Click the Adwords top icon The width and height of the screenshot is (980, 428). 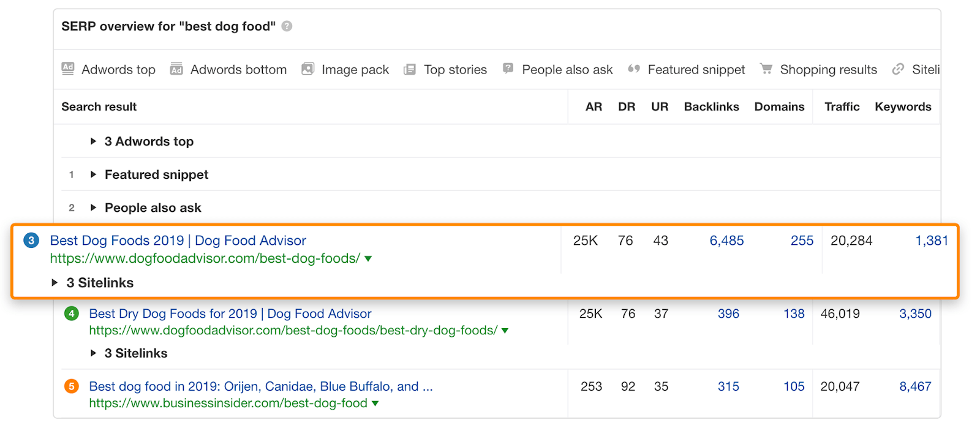(x=67, y=69)
